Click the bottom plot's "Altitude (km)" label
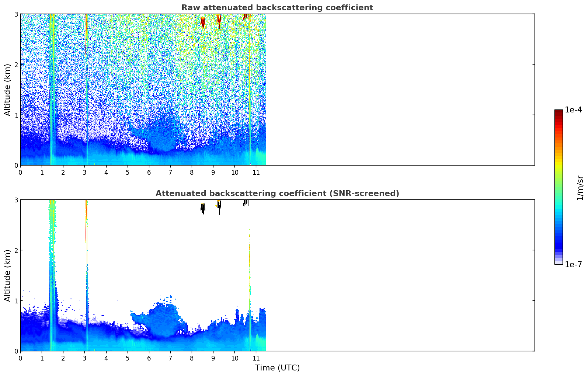The height and width of the screenshot is (376, 588). coord(8,275)
